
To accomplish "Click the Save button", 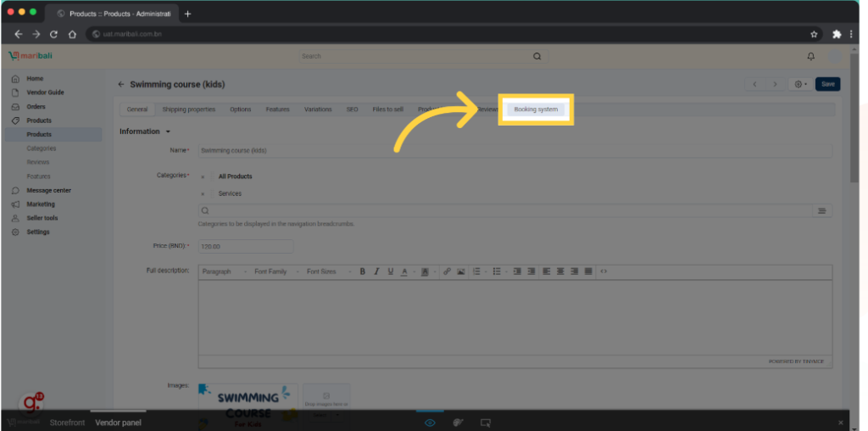I will [x=827, y=84].
